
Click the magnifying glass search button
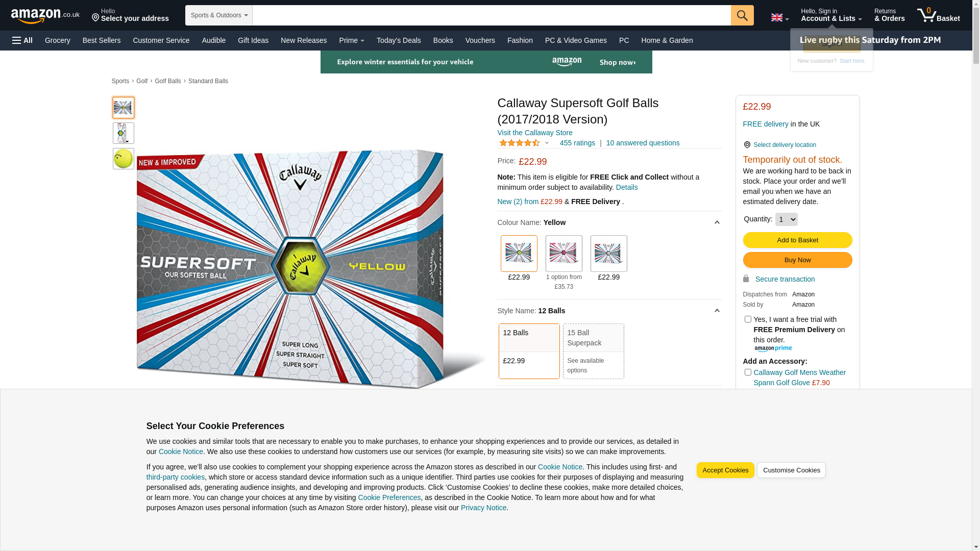click(x=742, y=15)
